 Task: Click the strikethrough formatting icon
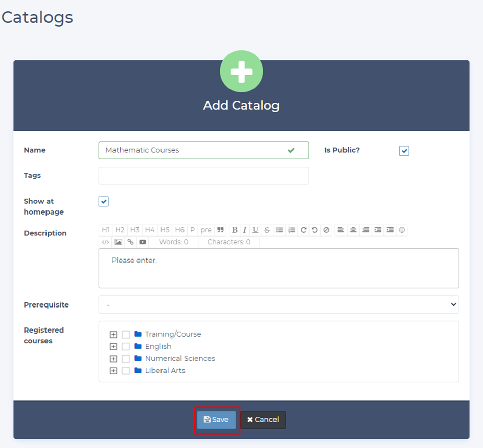pos(267,230)
